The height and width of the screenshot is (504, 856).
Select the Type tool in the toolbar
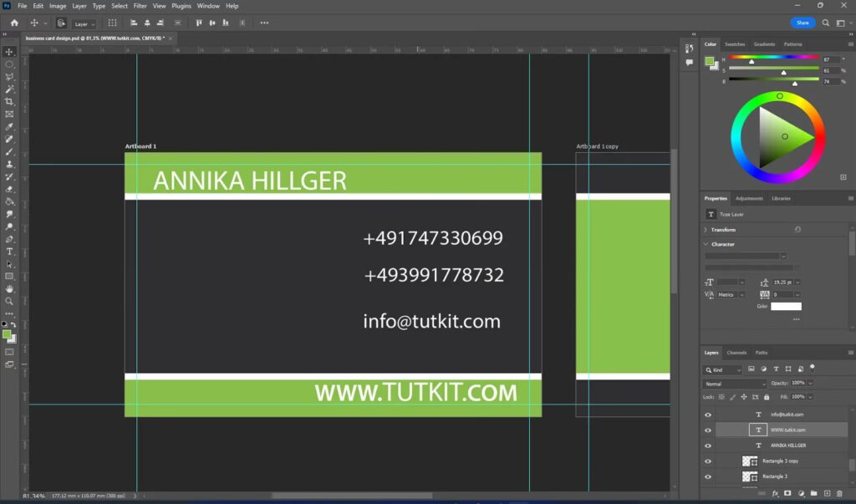10,252
